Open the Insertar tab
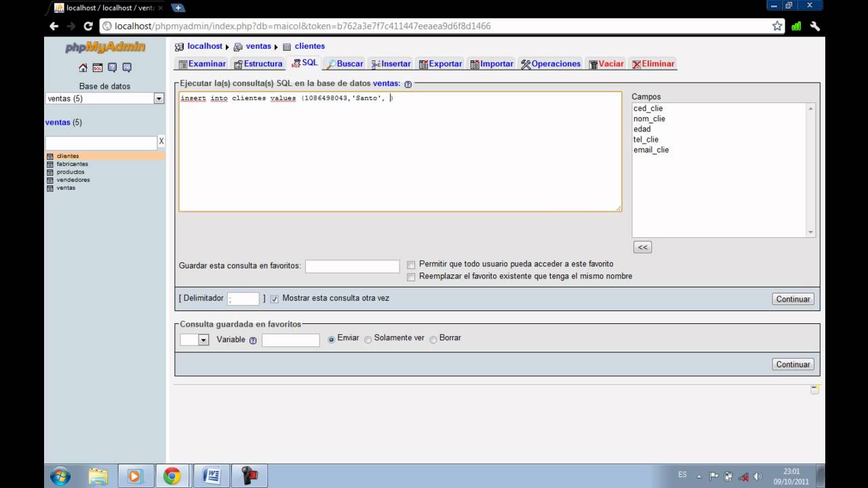 click(x=391, y=64)
